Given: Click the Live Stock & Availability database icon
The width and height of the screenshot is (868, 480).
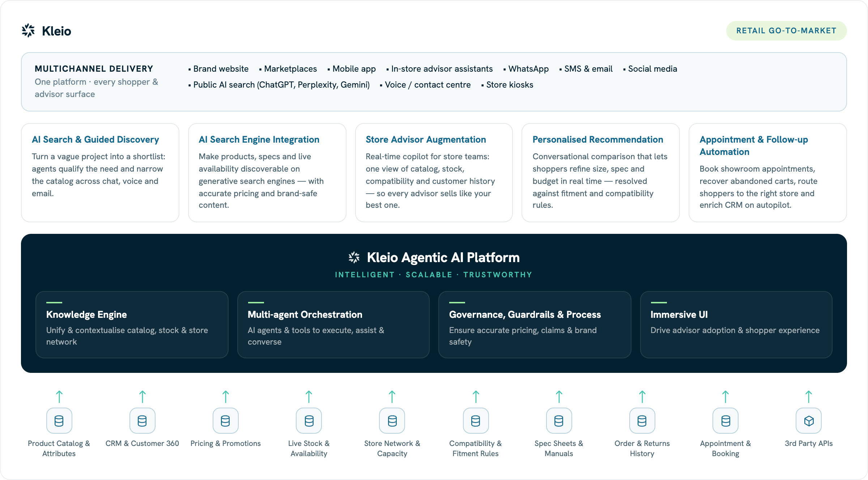Looking at the screenshot, I should click(309, 421).
